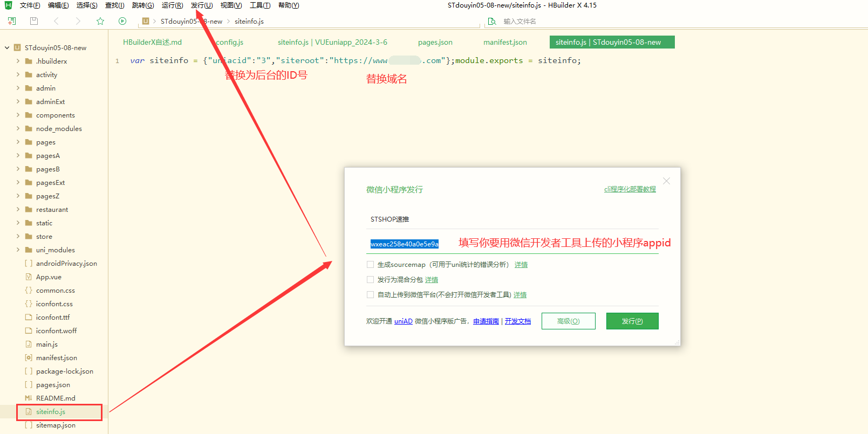Open 详情 link next to 生成sourcemap
This screenshot has height=434, width=868.
[x=521, y=265]
